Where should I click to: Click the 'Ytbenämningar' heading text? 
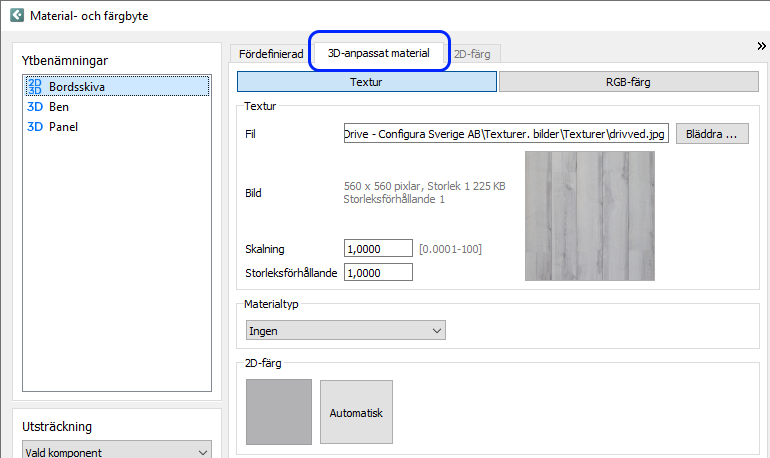coord(65,61)
